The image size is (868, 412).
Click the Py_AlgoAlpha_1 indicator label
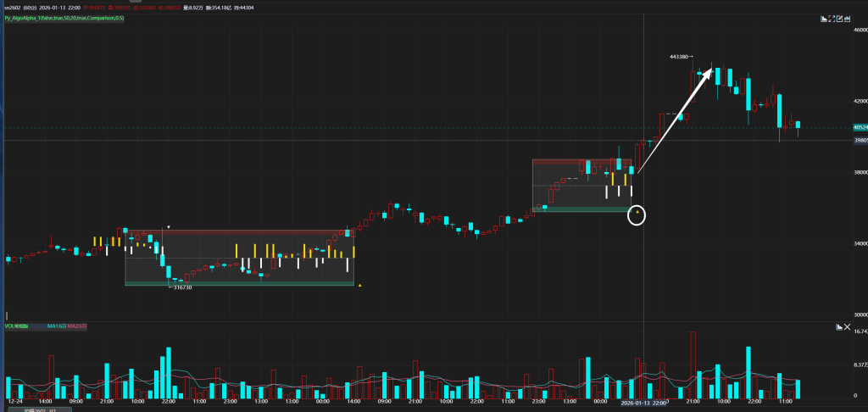point(64,19)
